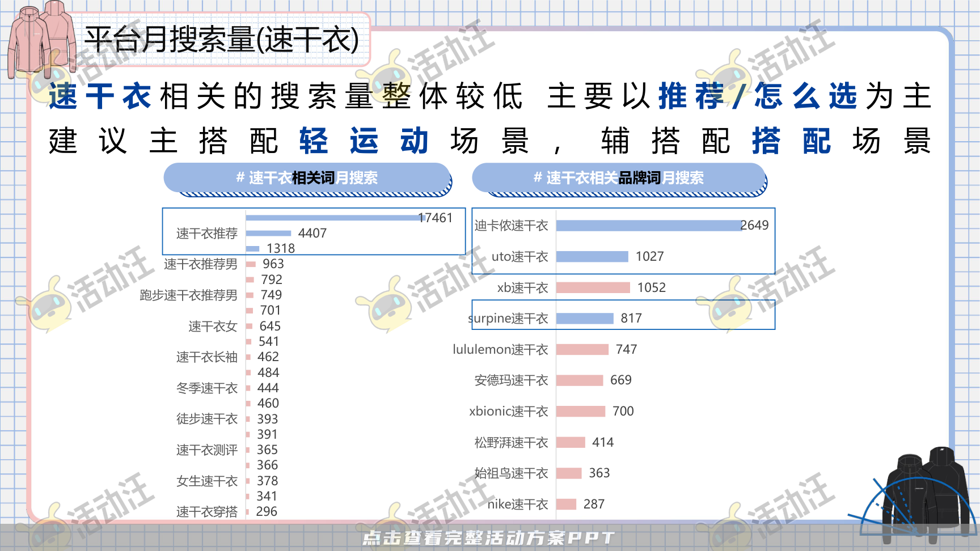Click the chart label 速干衣长袖

point(206,357)
